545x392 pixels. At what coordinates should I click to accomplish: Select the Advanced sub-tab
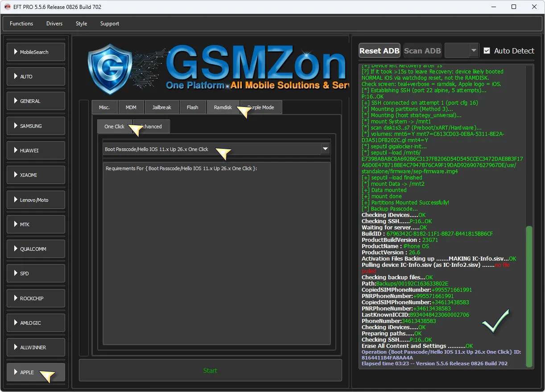151,127
